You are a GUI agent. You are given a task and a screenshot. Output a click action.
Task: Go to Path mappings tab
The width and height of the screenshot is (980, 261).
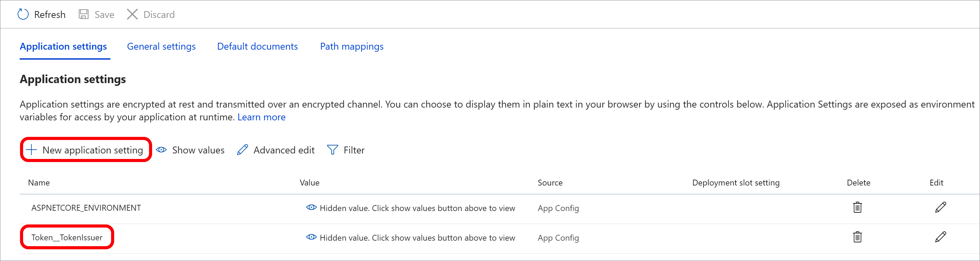click(x=352, y=47)
